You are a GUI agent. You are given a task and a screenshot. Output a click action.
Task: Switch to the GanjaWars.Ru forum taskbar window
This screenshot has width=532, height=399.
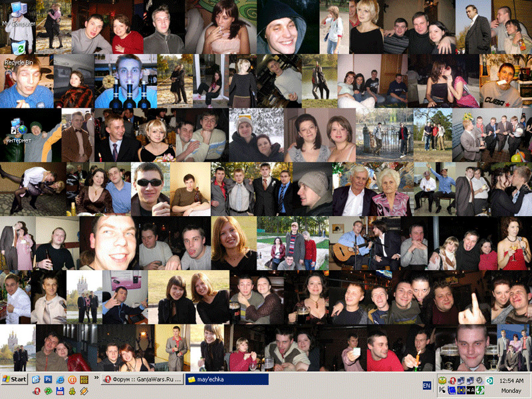(x=142, y=379)
